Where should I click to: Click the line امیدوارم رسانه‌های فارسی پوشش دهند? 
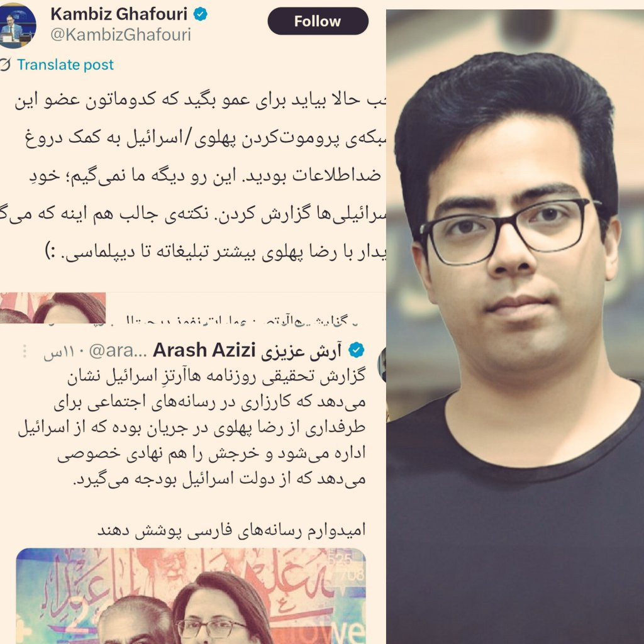click(x=231, y=530)
